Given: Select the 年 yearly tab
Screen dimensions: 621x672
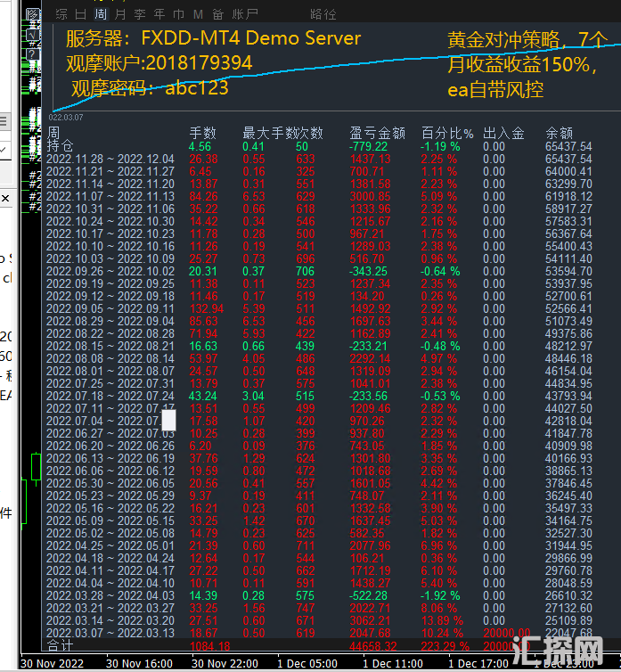Looking at the screenshot, I should coord(159,14).
